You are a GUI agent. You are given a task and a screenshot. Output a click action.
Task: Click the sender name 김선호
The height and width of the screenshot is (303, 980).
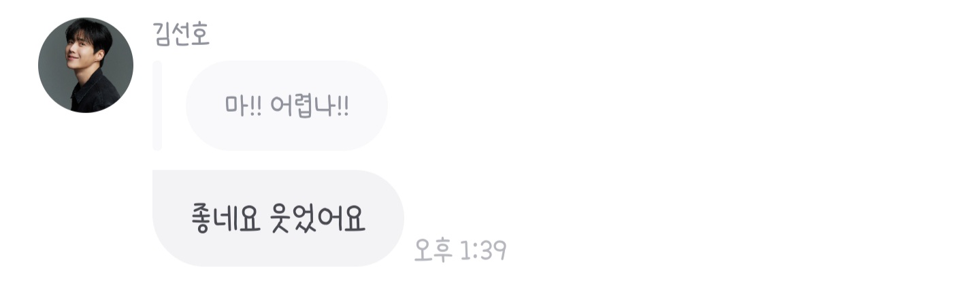pyautogui.click(x=182, y=34)
